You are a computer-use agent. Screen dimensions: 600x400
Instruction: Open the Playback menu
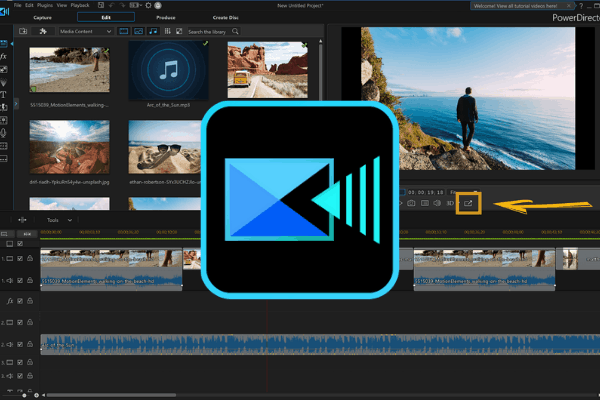pos(80,5)
